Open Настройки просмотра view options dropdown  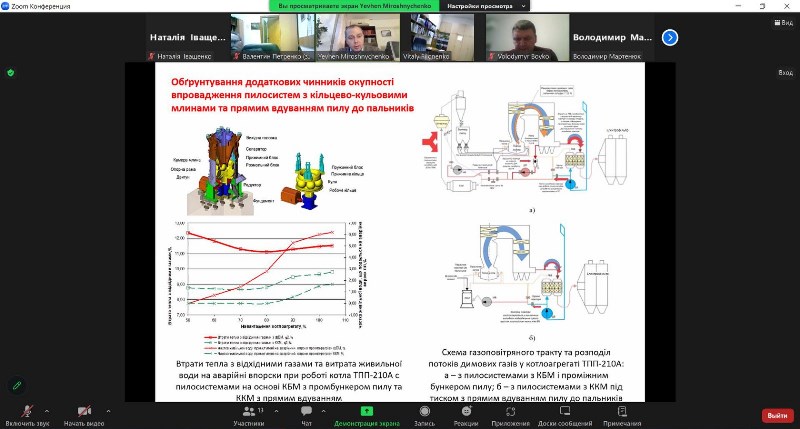(x=486, y=6)
